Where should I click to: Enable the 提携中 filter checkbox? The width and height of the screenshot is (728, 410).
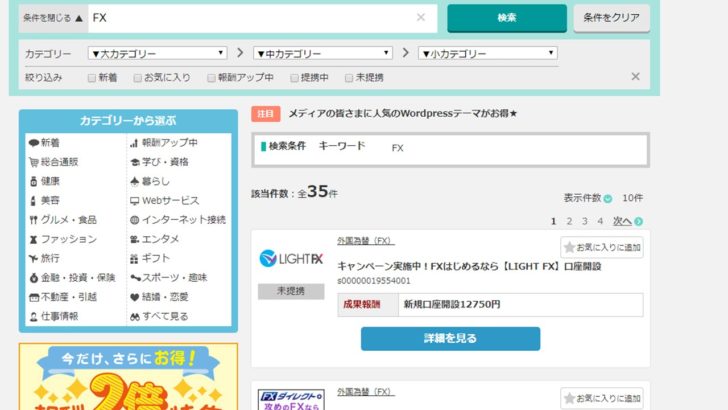[x=294, y=78]
